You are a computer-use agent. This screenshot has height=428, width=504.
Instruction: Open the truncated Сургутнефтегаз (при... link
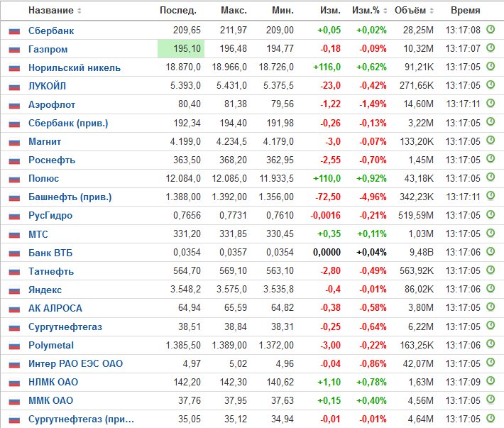[81, 419]
